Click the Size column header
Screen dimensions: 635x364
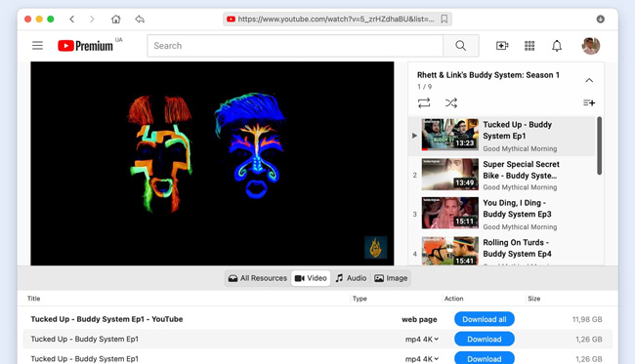point(533,299)
